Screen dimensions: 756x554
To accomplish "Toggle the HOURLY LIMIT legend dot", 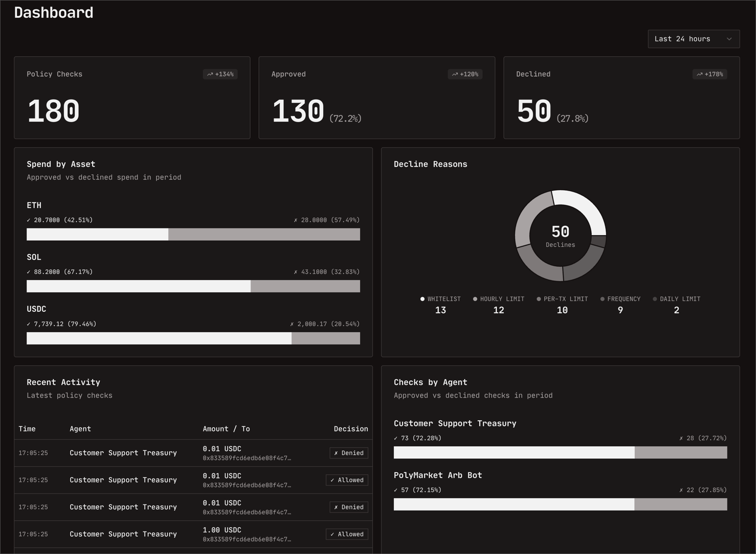I will coord(475,298).
